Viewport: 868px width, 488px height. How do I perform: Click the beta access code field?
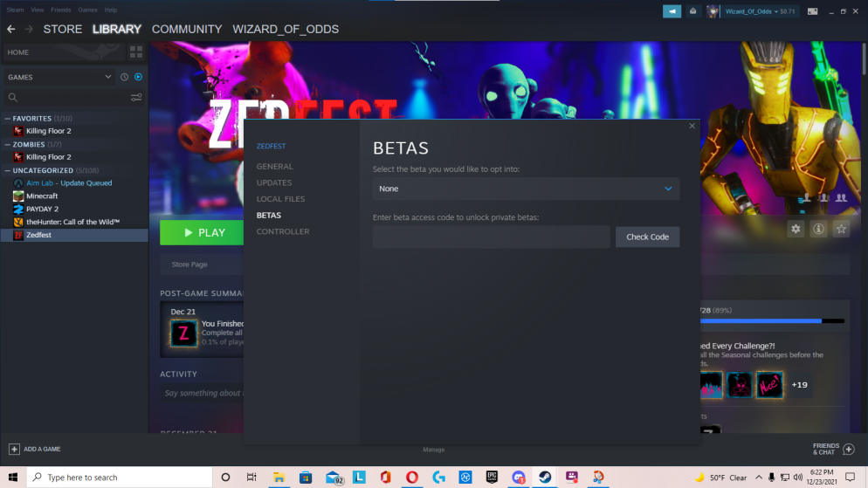(x=491, y=237)
